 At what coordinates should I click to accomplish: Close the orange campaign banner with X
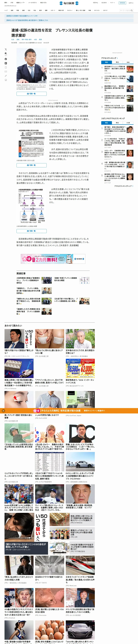click(3, 411)
